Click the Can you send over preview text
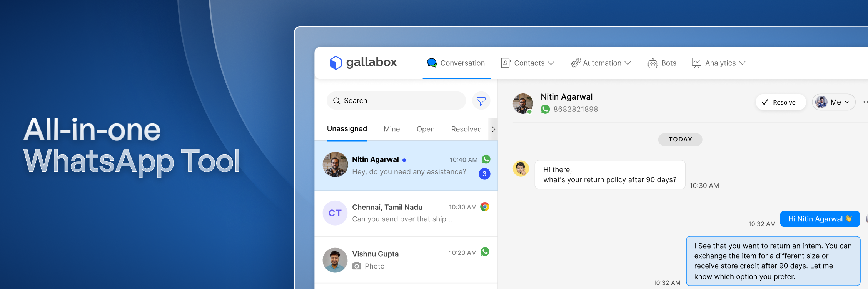Screen dimensions: 868x289 [402, 219]
